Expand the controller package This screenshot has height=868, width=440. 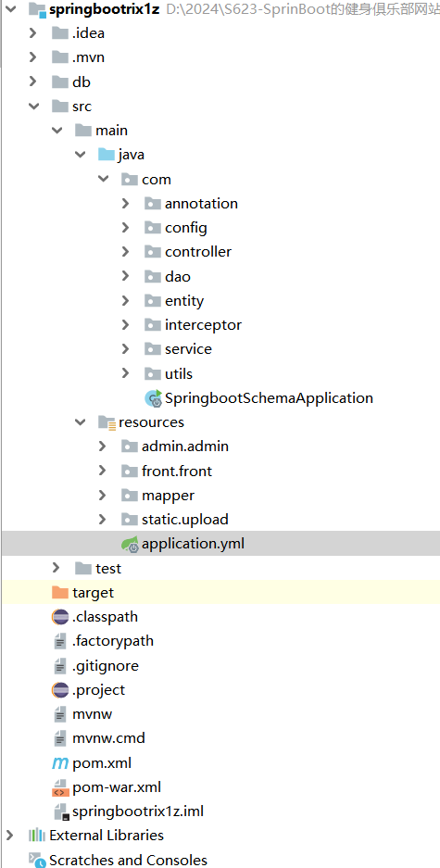126,252
